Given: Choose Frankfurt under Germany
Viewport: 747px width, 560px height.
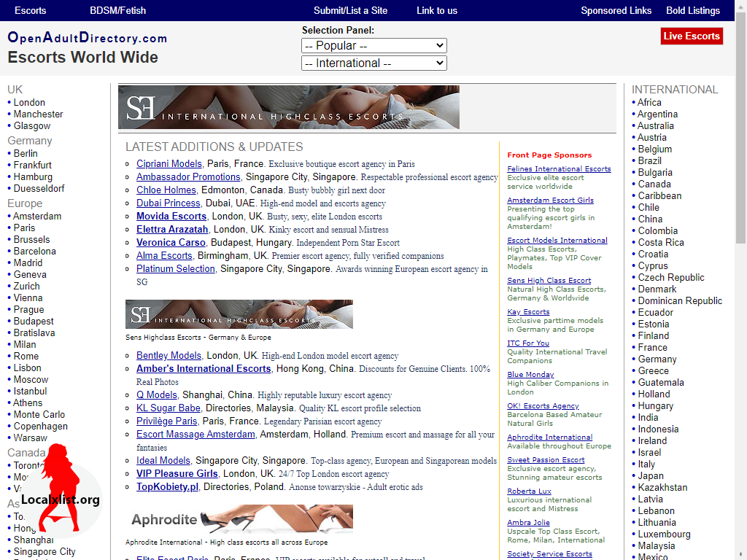Looking at the screenshot, I should (x=32, y=166).
